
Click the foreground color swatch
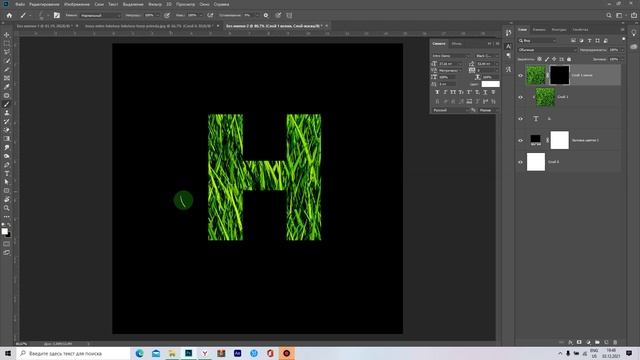coord(4,231)
